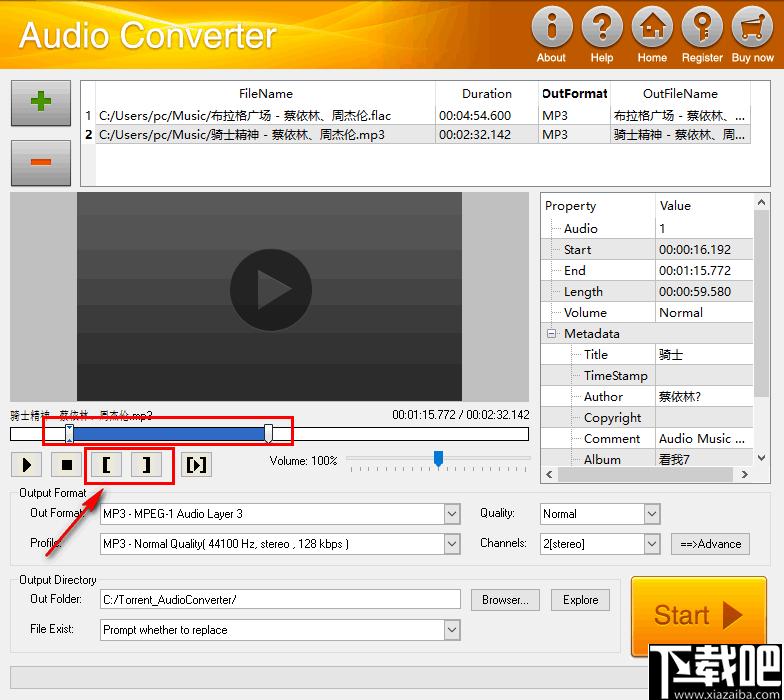Click the property panel vertical scrollbar thumb
Image resolution: width=784 pixels, height=700 pixels.
(x=761, y=303)
